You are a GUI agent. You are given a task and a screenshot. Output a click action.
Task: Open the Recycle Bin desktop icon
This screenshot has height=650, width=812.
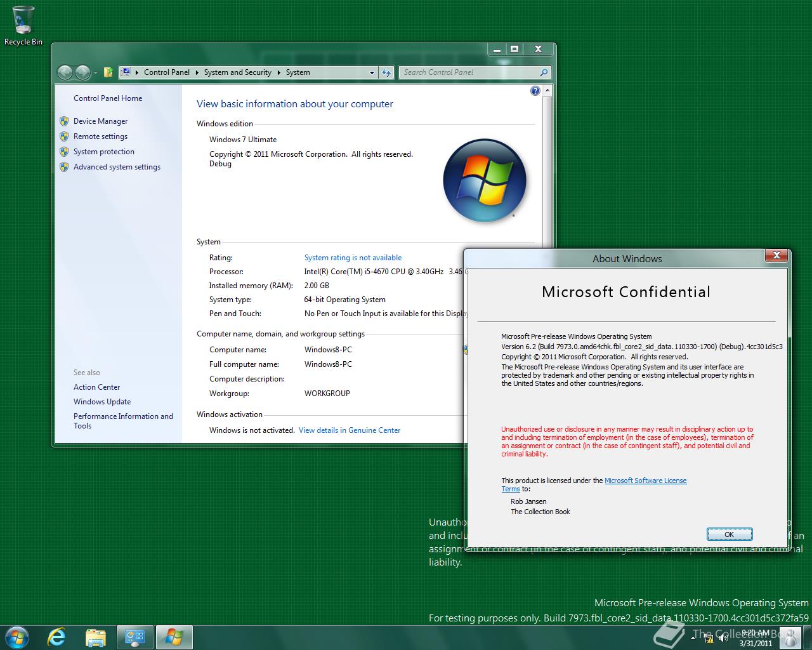[x=23, y=25]
